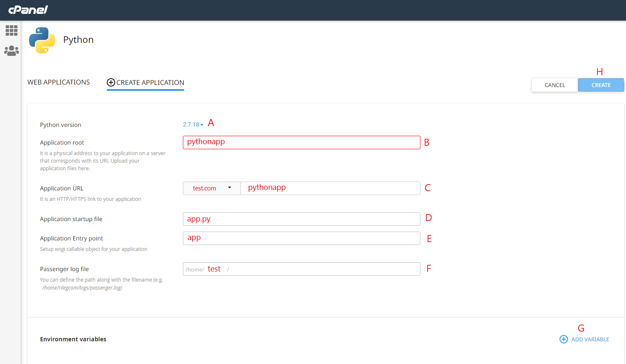Click the Environment variables heading

pyautogui.click(x=73, y=339)
